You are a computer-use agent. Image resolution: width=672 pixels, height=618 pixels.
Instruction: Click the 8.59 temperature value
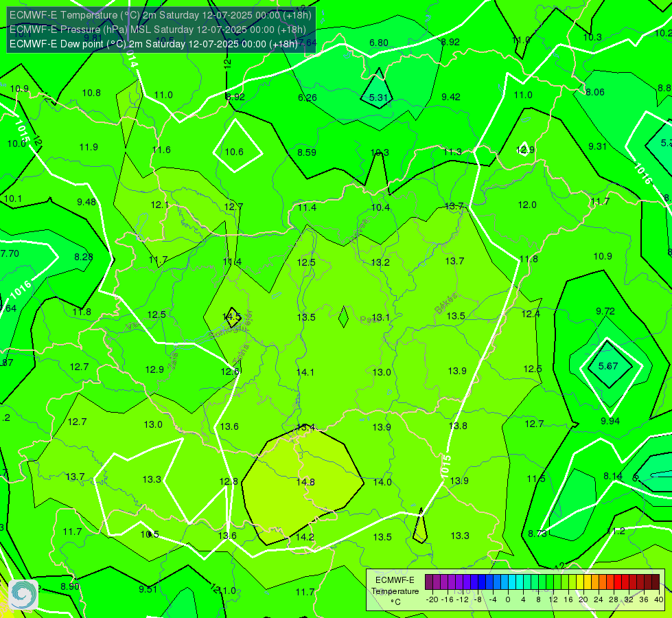tap(307, 152)
